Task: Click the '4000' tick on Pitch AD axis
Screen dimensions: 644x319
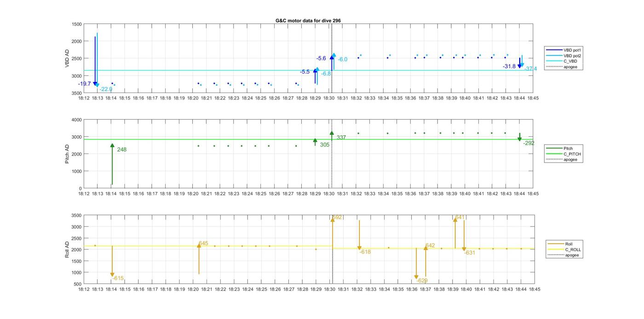Action: click(x=77, y=120)
